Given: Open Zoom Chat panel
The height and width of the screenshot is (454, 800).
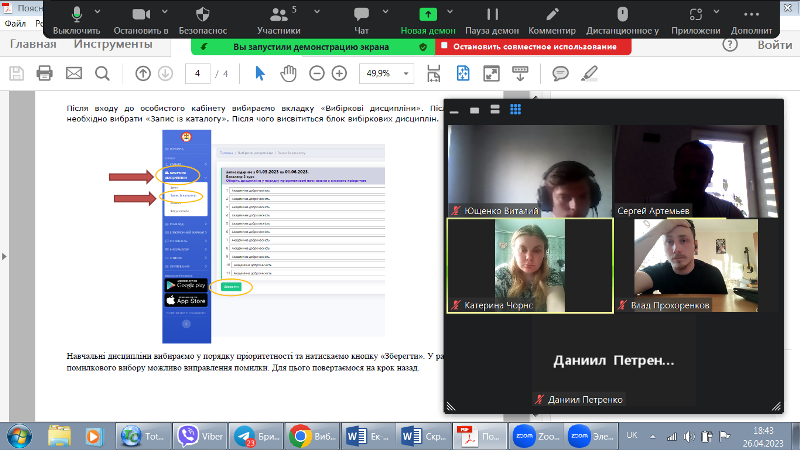Looking at the screenshot, I should 361,15.
